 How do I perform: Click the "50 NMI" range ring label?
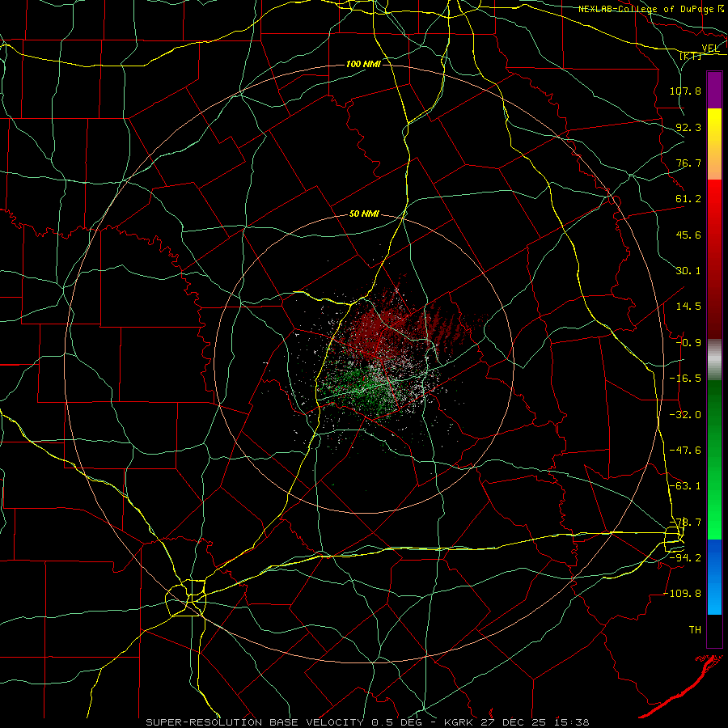pyautogui.click(x=365, y=214)
